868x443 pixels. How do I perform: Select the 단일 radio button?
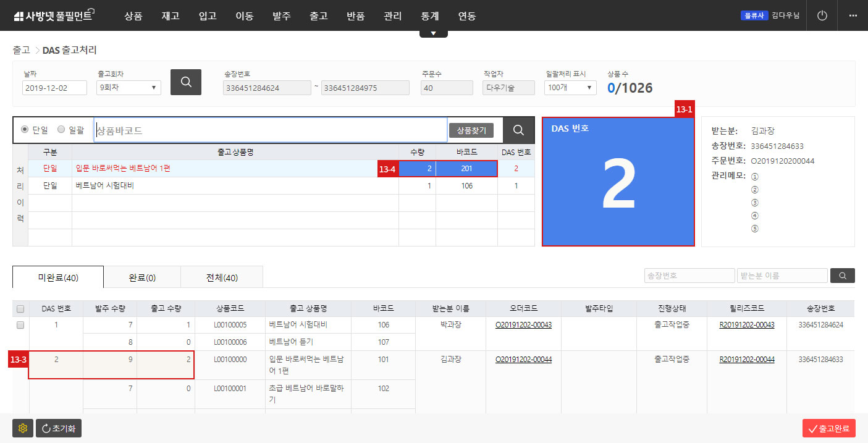[23, 130]
